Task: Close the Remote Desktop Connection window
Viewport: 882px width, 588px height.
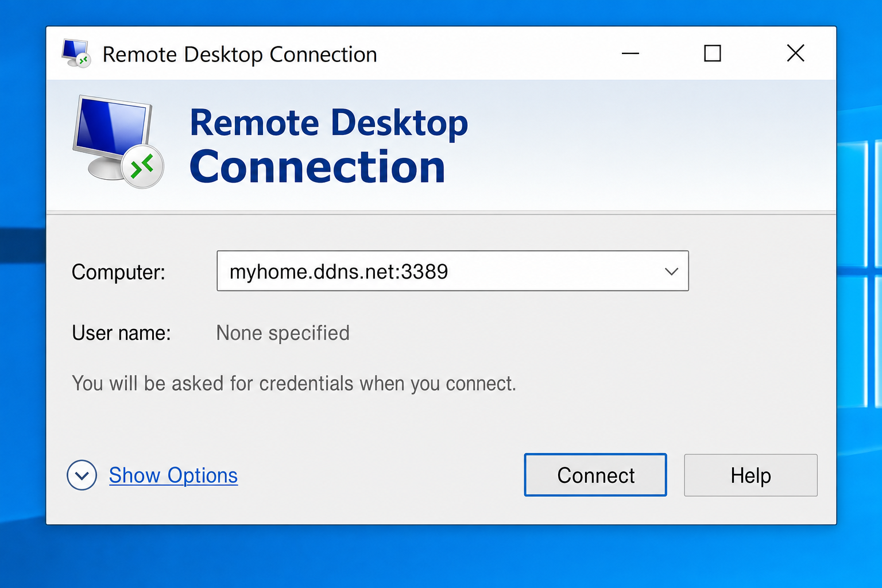Action: (x=795, y=53)
